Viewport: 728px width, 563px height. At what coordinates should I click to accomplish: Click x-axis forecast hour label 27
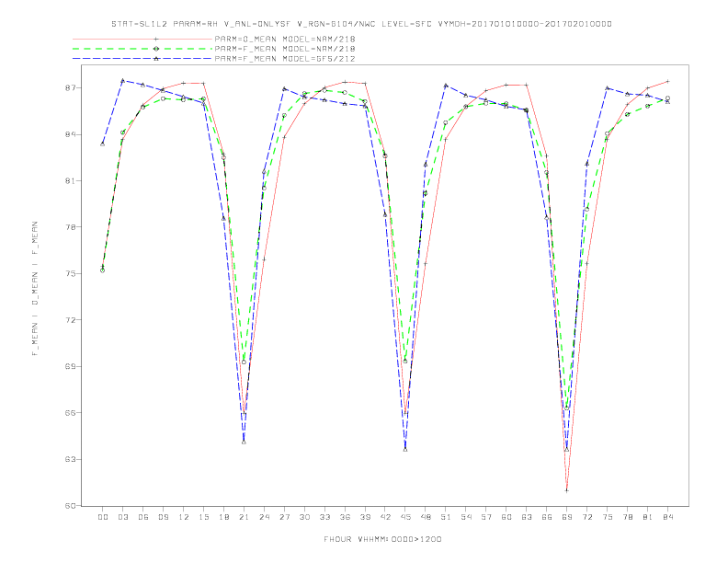point(284,517)
